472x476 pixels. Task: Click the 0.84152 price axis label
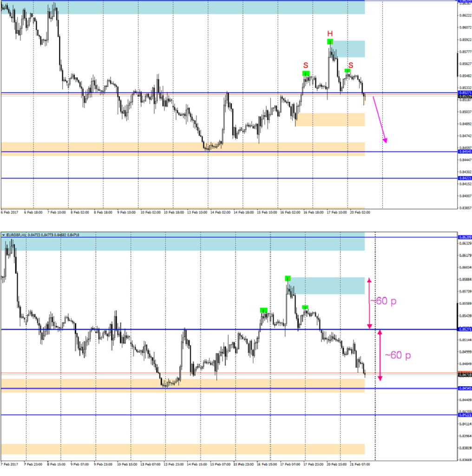pyautogui.click(x=465, y=184)
